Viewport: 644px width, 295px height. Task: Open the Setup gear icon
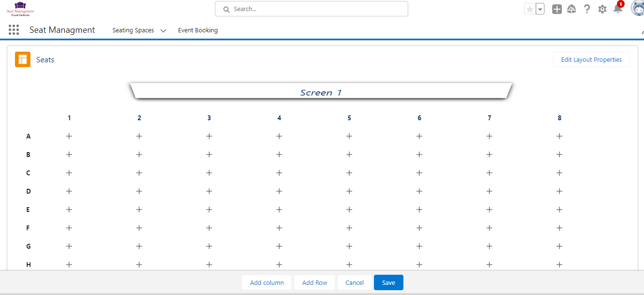click(x=602, y=9)
